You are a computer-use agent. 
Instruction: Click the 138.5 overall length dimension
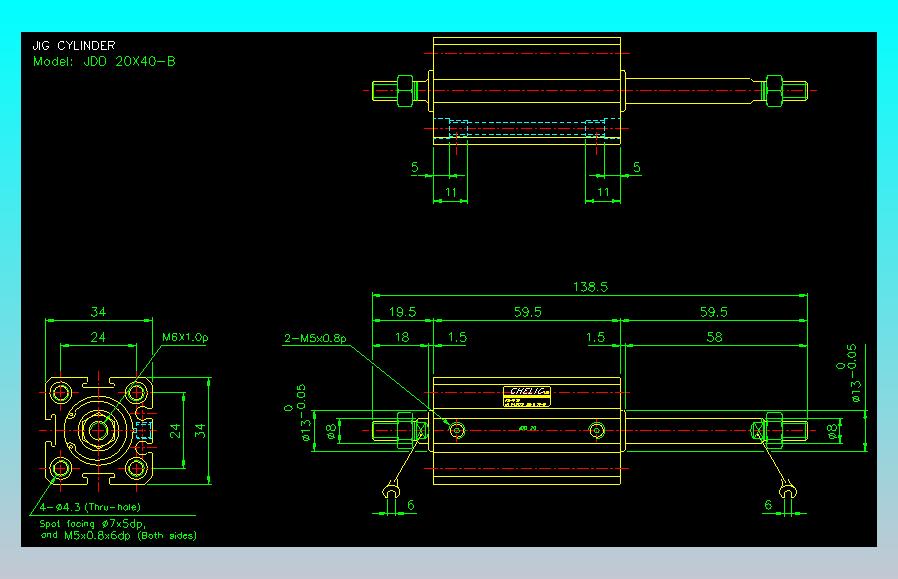590,287
